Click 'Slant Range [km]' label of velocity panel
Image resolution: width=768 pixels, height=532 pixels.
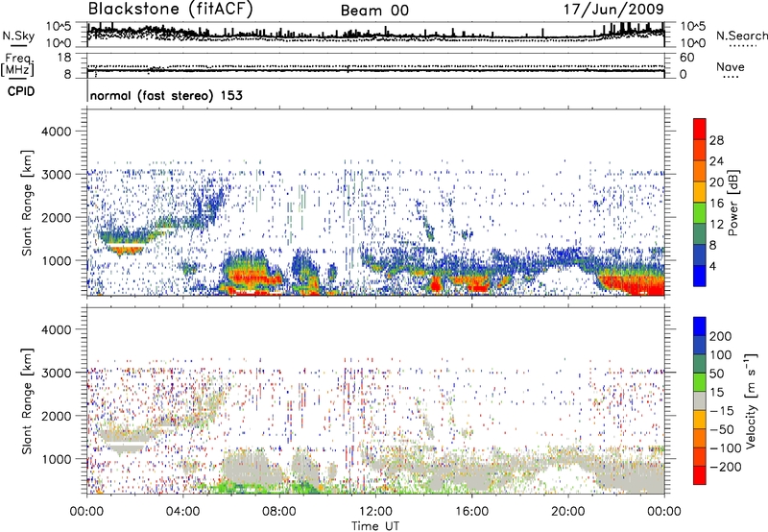[x=27, y=400]
